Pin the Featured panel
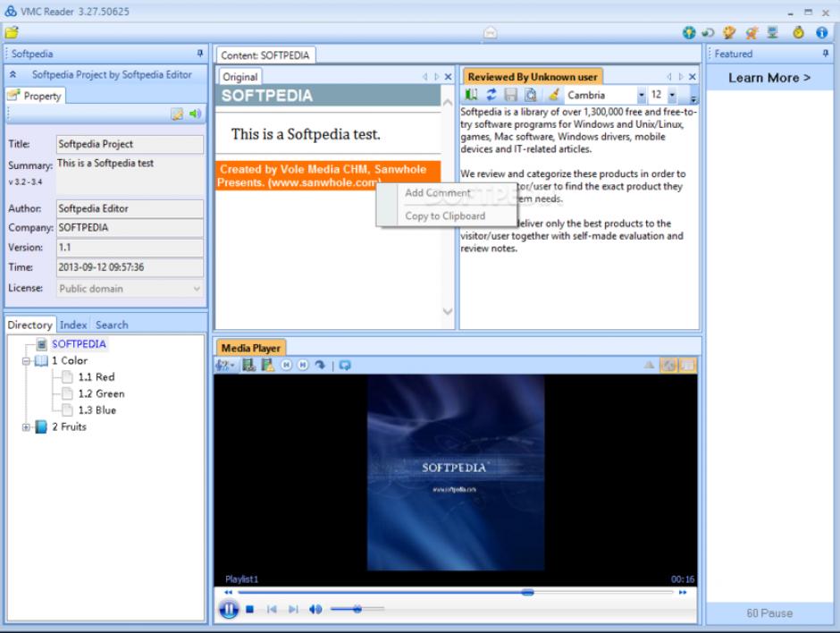Image resolution: width=840 pixels, height=633 pixels. (826, 53)
